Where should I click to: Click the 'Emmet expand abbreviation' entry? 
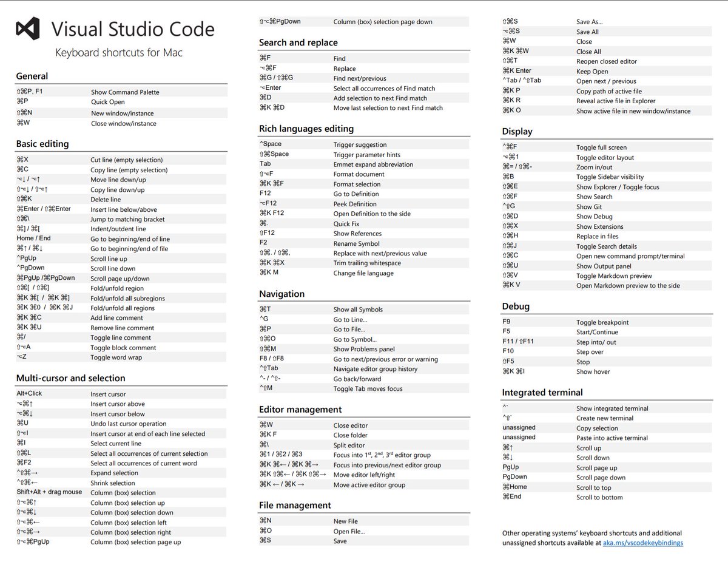[373, 164]
